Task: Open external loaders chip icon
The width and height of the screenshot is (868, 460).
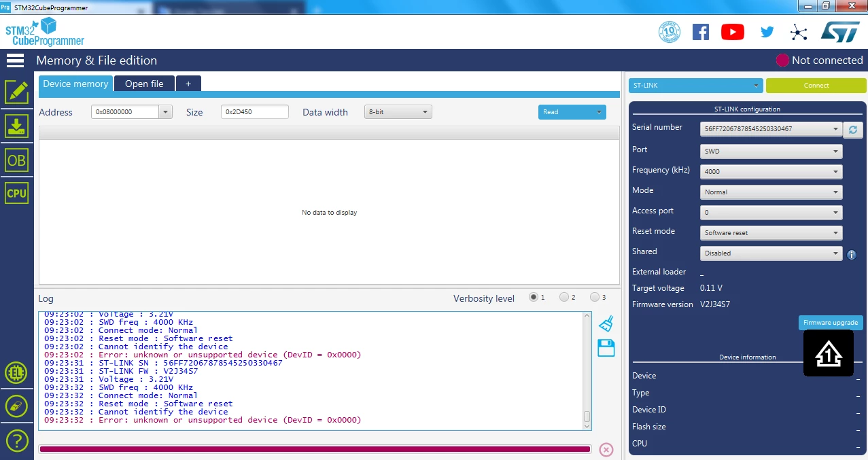Action: 16,372
